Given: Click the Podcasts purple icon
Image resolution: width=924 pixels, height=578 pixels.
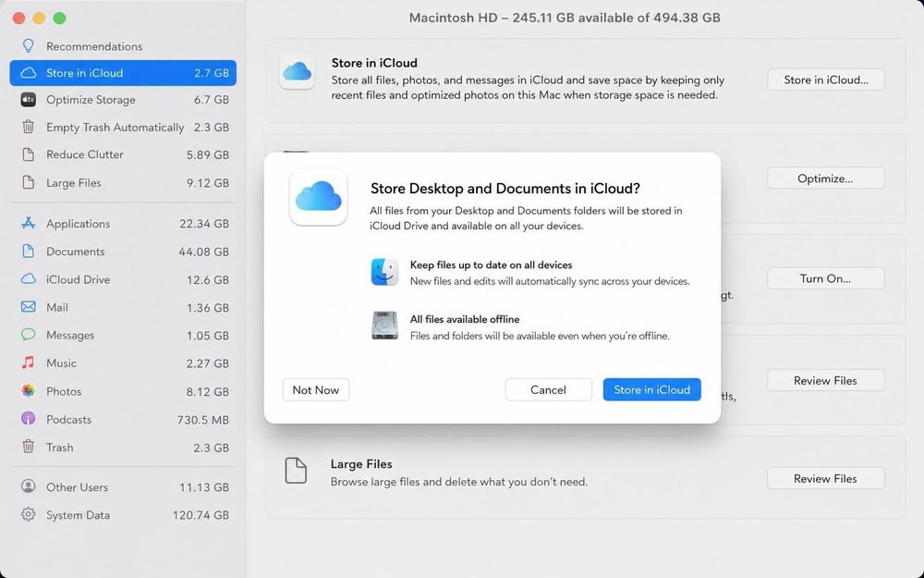Looking at the screenshot, I should (29, 419).
